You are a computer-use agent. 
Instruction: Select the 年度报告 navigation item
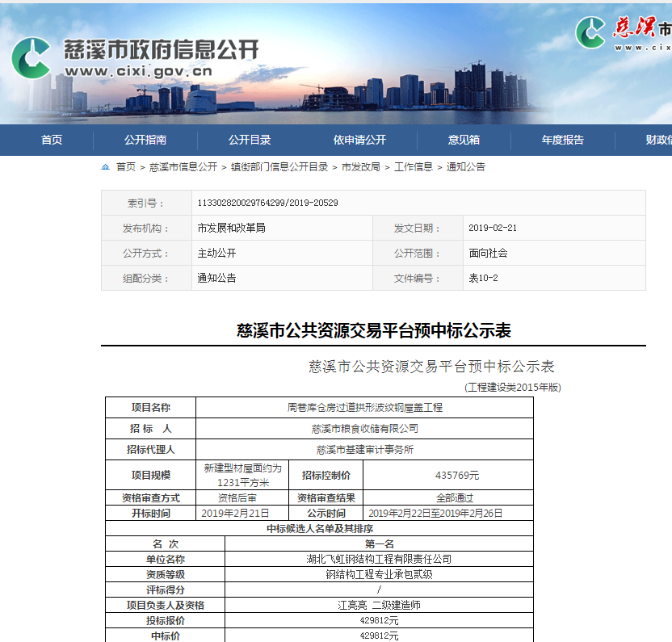(x=562, y=140)
